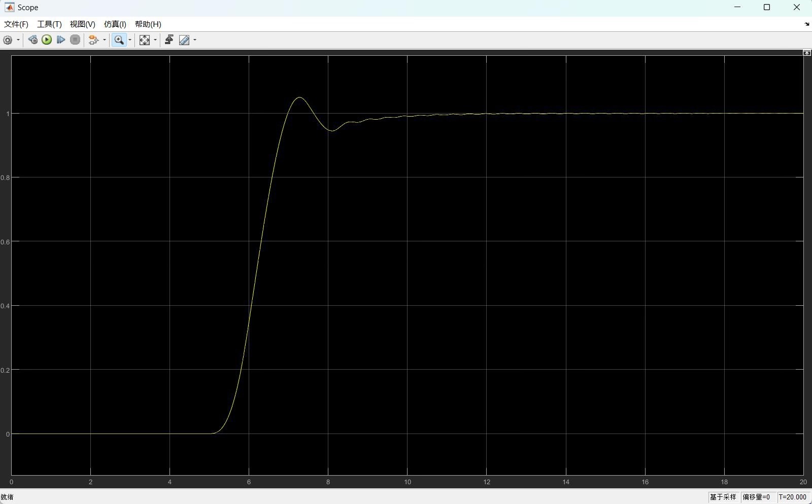This screenshot has height=504, width=812.
Task: Click the x-axis tick label 10
Action: pyautogui.click(x=408, y=482)
